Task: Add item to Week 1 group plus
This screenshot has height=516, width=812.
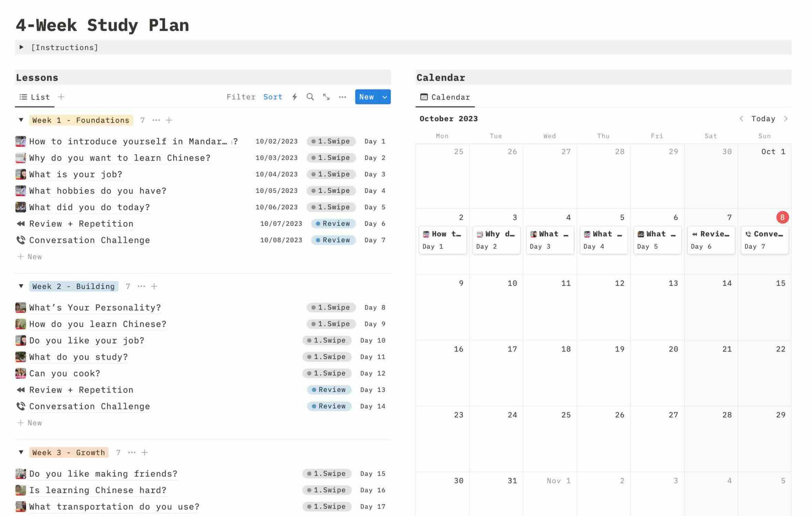Action: click(x=169, y=120)
